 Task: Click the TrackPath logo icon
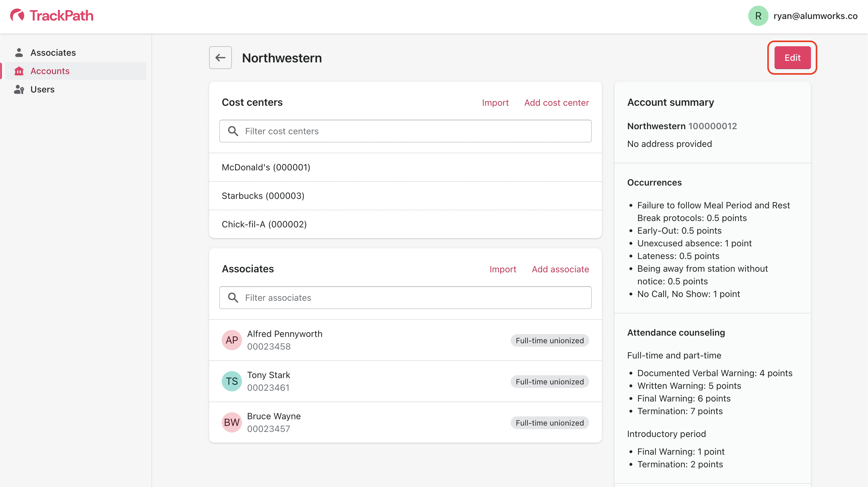click(17, 16)
